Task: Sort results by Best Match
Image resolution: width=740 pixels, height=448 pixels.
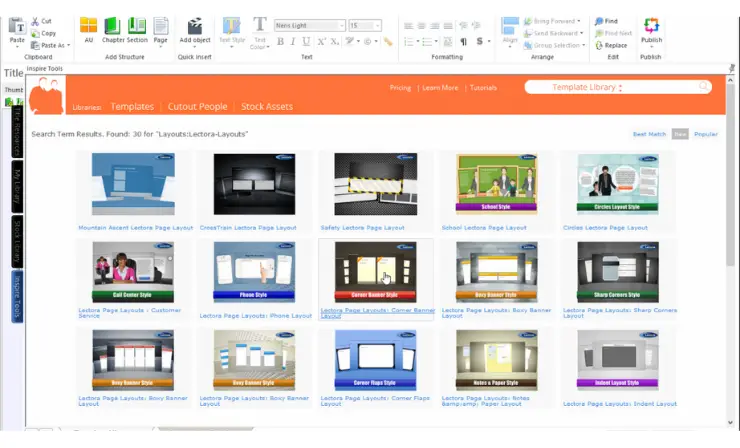Action: [649, 134]
